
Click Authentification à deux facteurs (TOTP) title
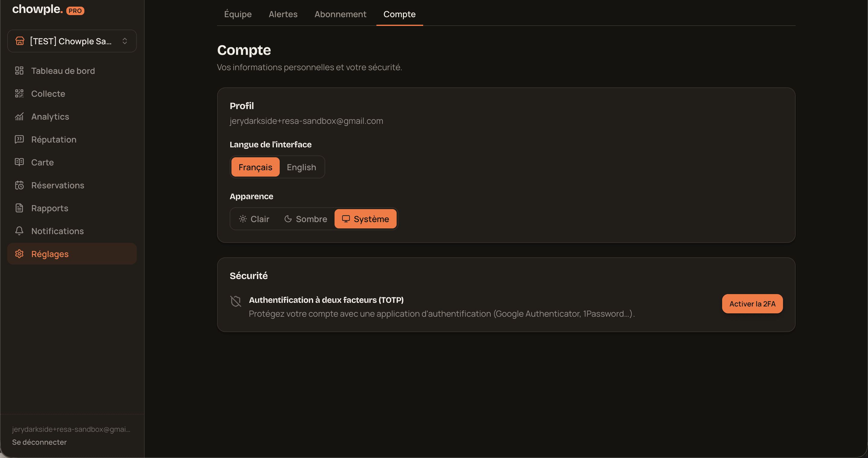[x=326, y=300]
